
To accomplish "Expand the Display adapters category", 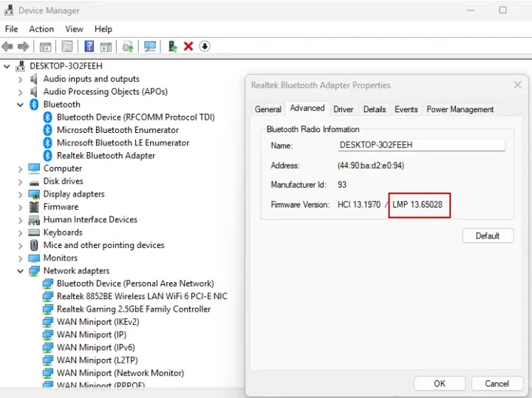I will [x=20, y=195].
